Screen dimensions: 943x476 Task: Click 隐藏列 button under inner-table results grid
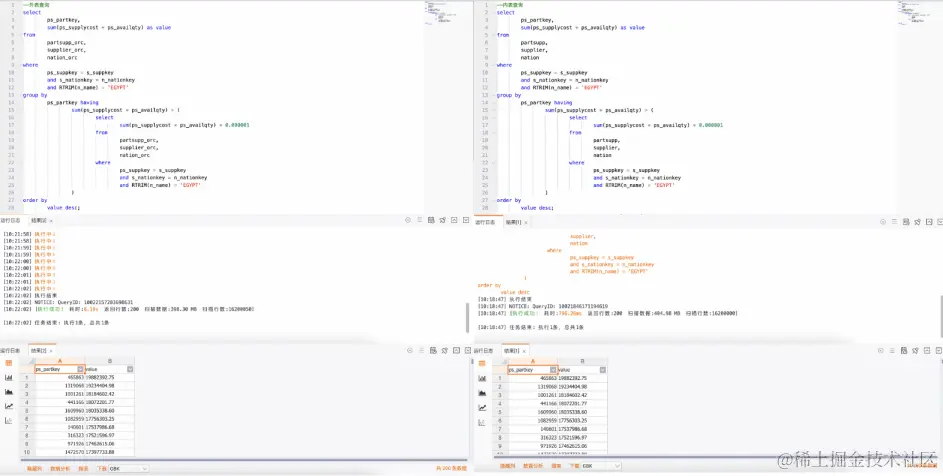[x=508, y=466]
